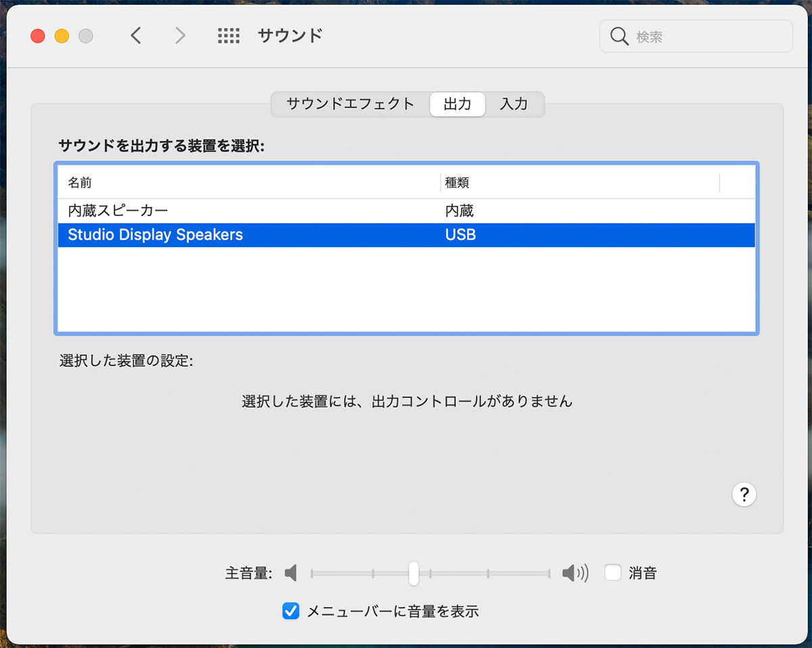The height and width of the screenshot is (648, 812).
Task: Select the 出力 tab
Action: 457,104
